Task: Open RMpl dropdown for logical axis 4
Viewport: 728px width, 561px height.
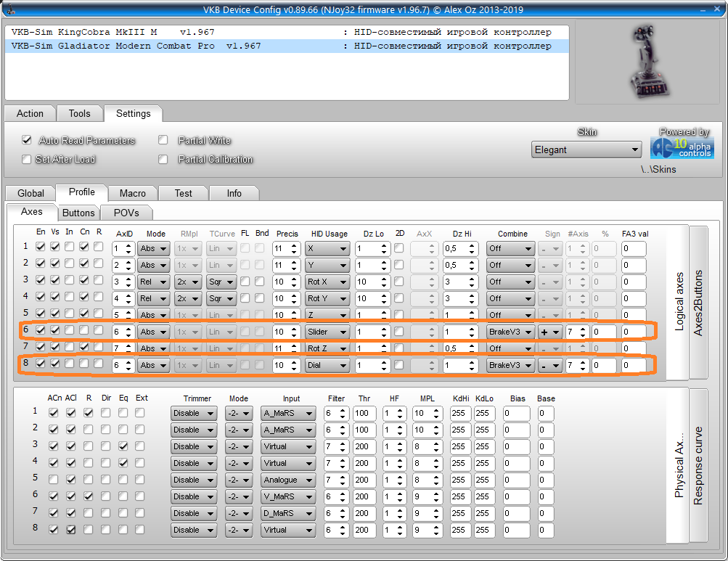Action: point(189,298)
